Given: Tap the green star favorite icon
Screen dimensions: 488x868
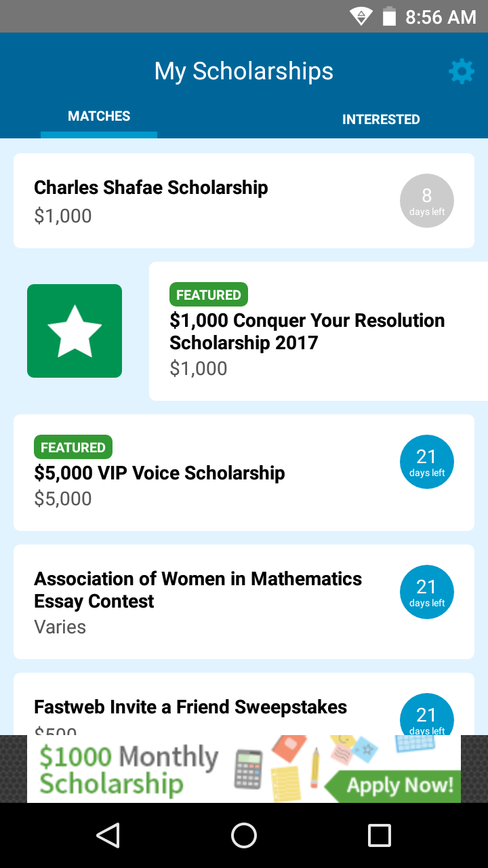Looking at the screenshot, I should pyautogui.click(x=75, y=331).
